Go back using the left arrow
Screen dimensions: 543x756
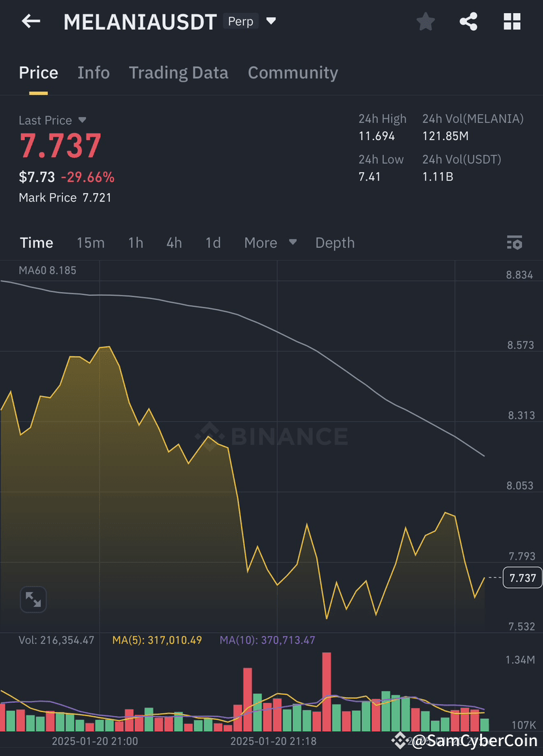point(31,21)
